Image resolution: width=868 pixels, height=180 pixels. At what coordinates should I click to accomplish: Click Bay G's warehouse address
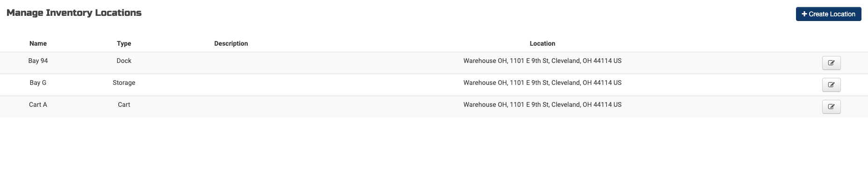pyautogui.click(x=542, y=83)
